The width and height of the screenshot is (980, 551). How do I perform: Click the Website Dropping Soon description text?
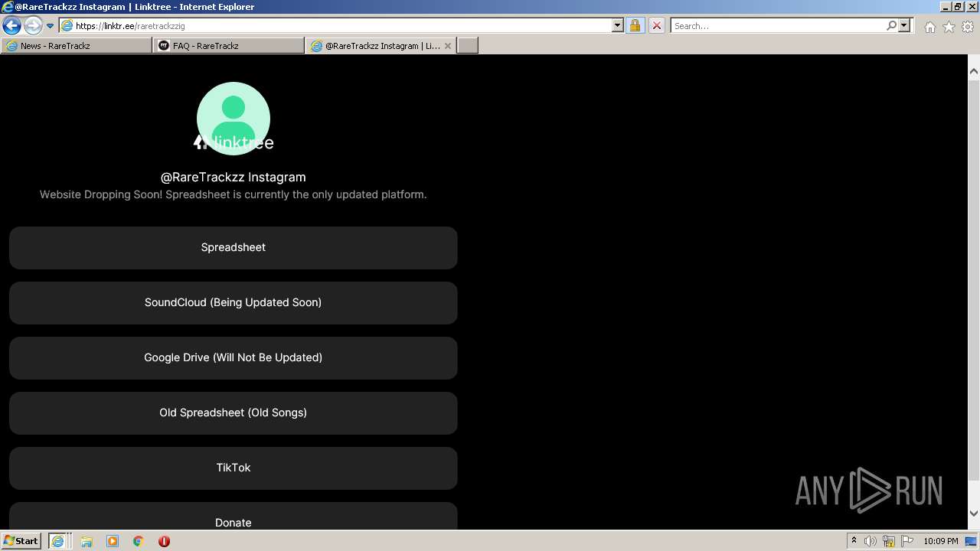234,194
